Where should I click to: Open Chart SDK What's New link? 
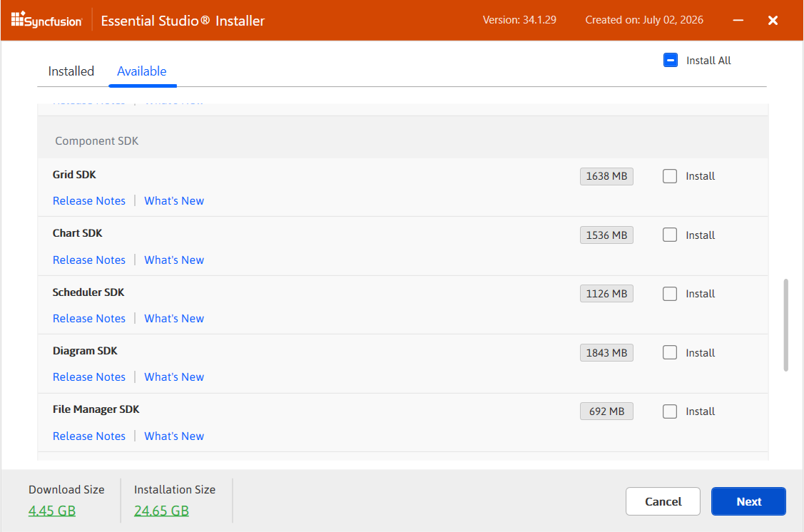174,260
